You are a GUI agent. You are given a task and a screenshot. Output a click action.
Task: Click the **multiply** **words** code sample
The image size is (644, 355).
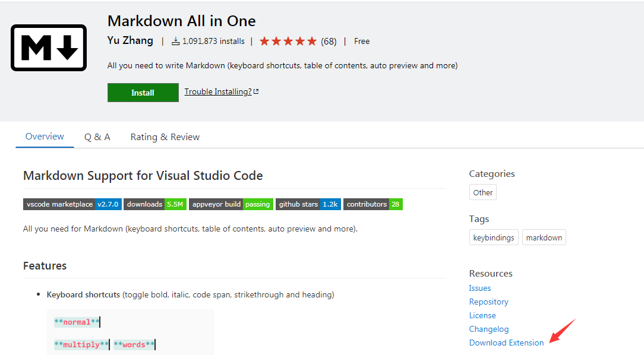pos(105,345)
